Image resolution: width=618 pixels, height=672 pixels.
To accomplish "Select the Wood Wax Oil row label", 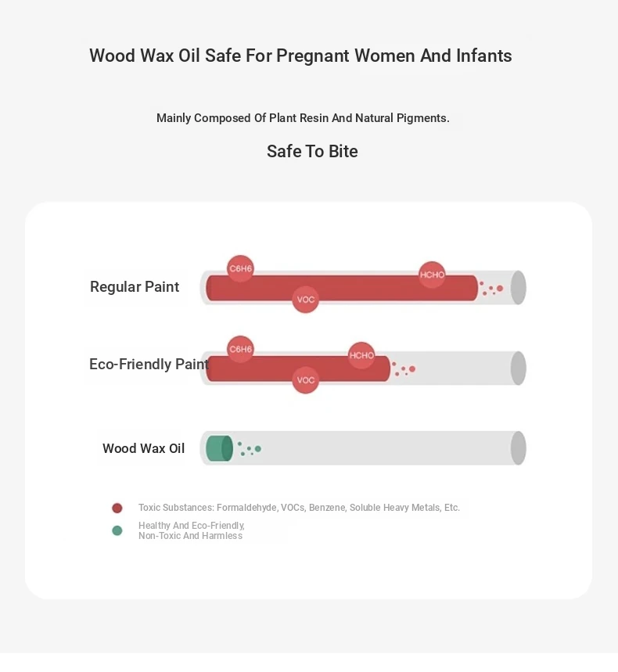I will (144, 449).
